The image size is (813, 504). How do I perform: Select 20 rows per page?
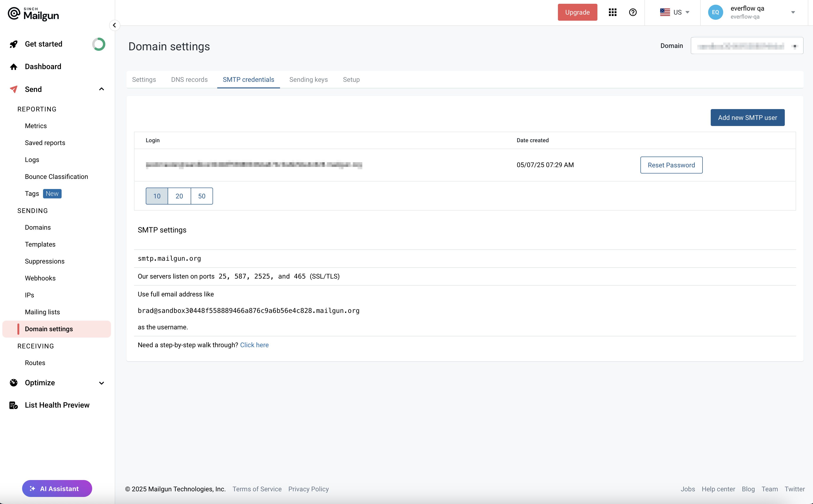point(179,196)
